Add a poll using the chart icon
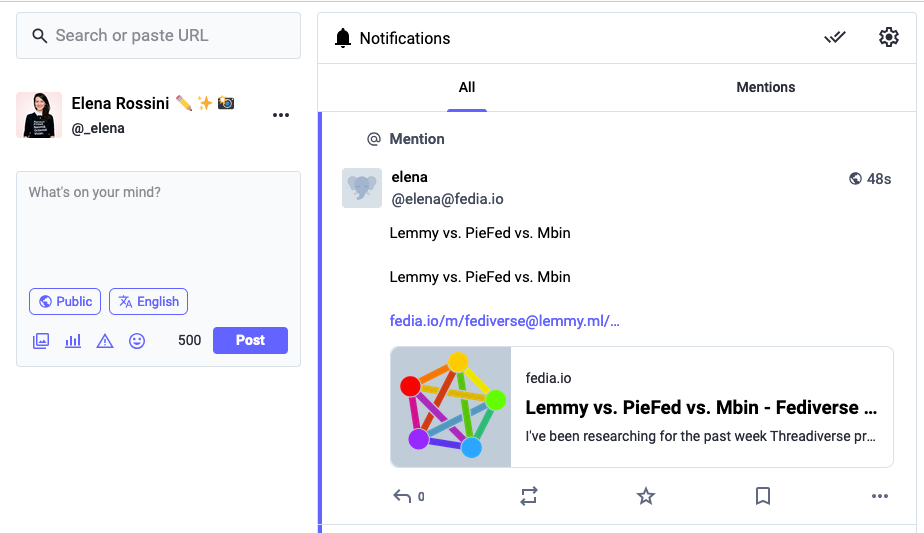The width and height of the screenshot is (924, 533). pyautogui.click(x=73, y=341)
